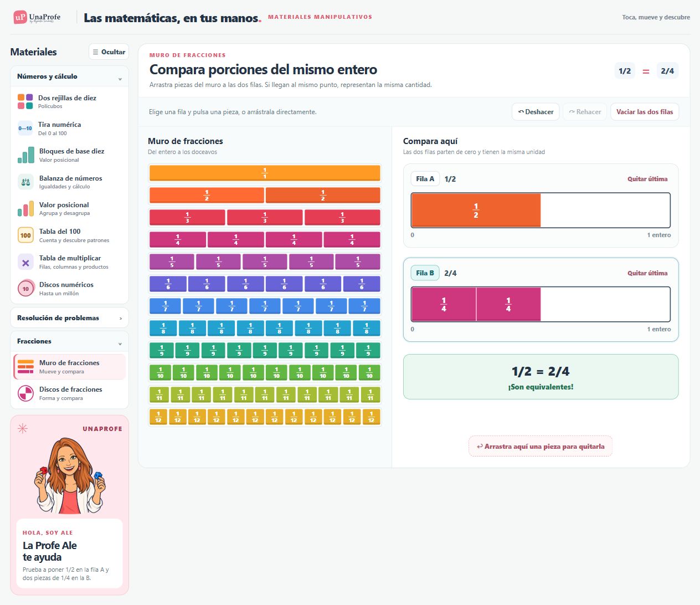This screenshot has width=700, height=605.
Task: Click the 1/2 piece placed in Fila A
Action: click(476, 211)
